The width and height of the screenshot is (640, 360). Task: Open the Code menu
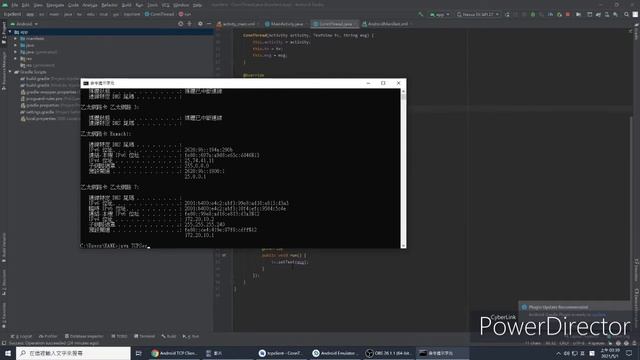click(73, 5)
